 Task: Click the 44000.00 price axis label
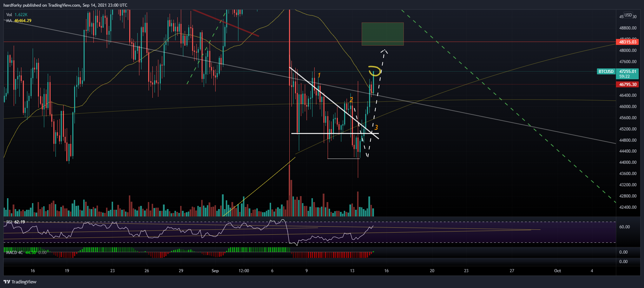(628, 162)
